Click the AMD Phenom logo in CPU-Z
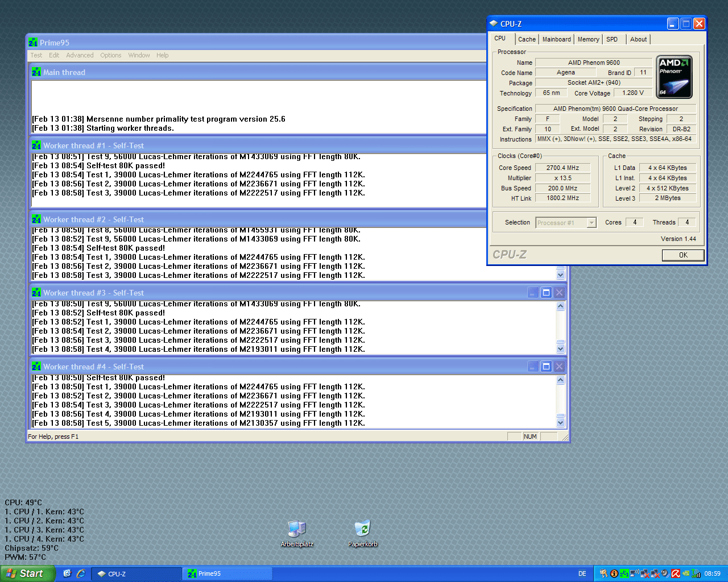This screenshot has height=582, width=728. [674, 77]
